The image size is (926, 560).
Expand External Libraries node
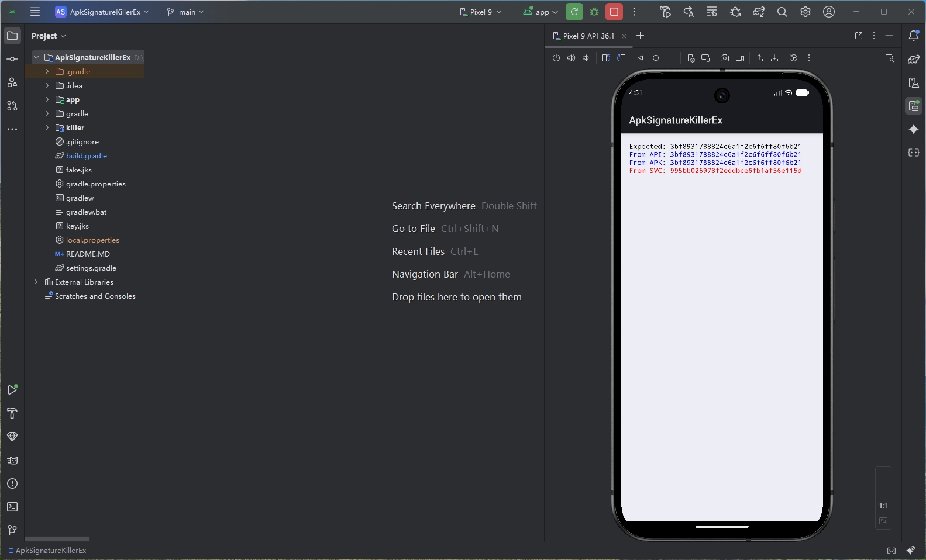[36, 282]
